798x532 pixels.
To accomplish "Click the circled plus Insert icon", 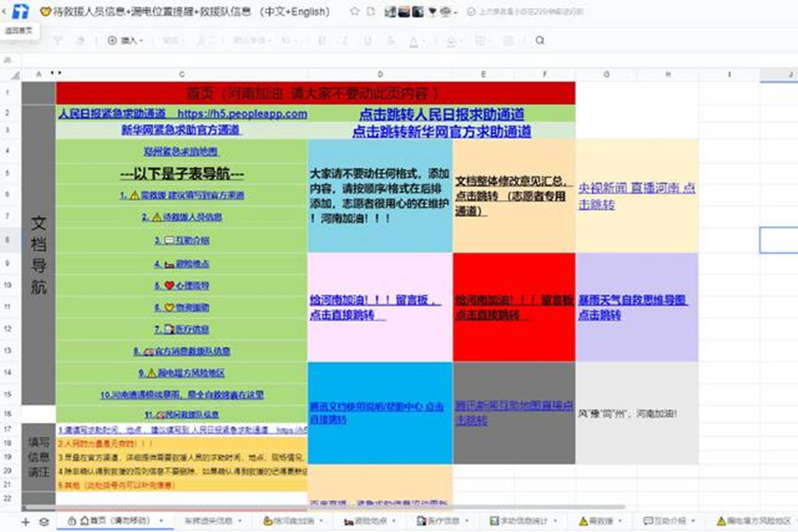I will tap(112, 41).
